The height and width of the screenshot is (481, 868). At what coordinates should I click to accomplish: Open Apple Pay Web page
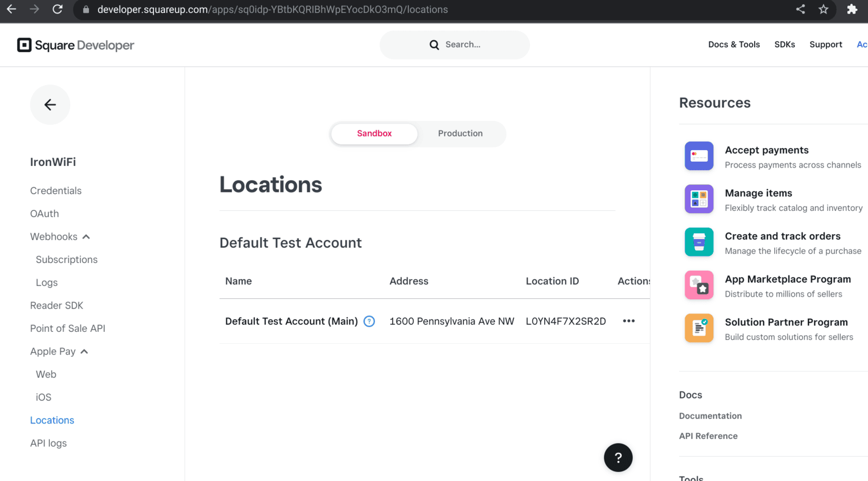[x=46, y=374]
